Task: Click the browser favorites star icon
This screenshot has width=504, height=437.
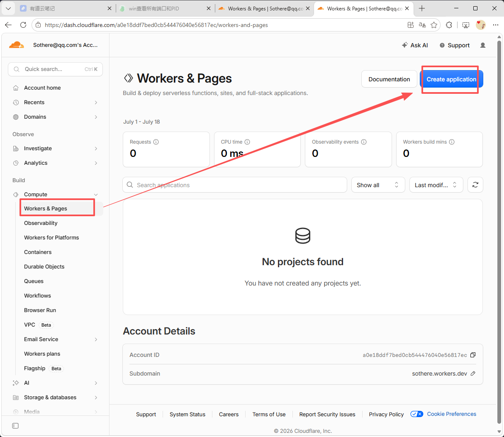Action: point(434,25)
